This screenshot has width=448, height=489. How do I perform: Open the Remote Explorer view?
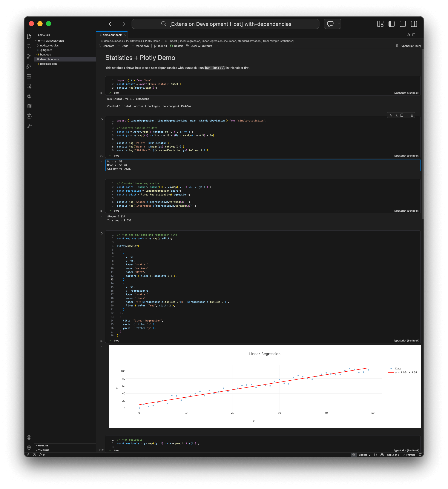29,86
